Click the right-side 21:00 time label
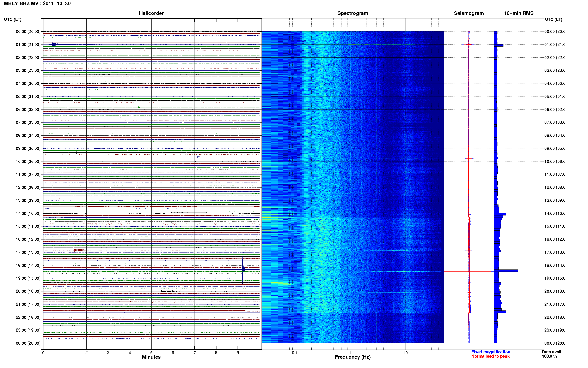The image size is (588, 368). coord(555,304)
